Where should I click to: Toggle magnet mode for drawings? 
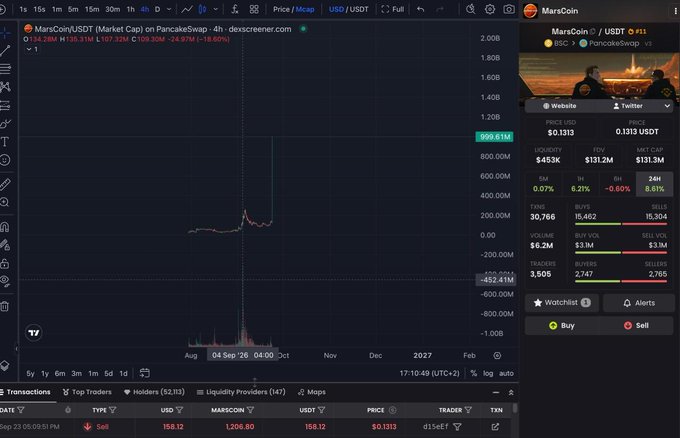[5, 227]
